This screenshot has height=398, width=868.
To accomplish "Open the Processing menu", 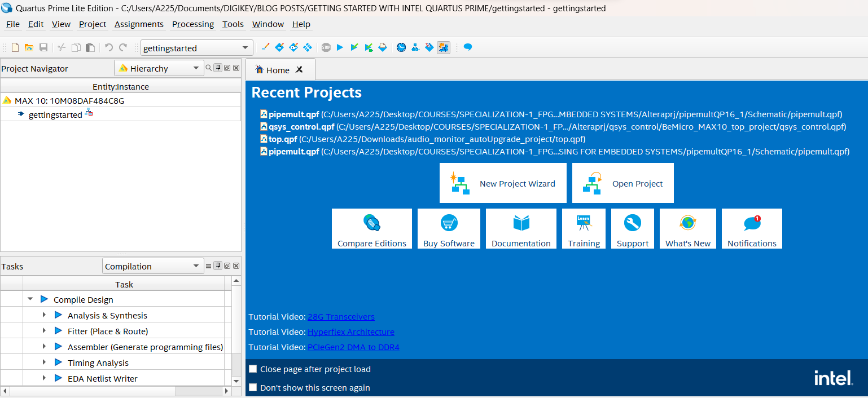I will [193, 24].
